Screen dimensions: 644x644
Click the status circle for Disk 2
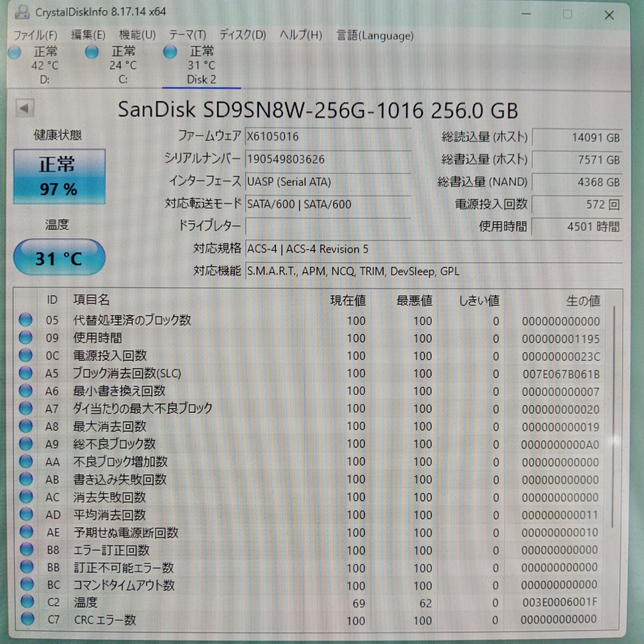pos(170,52)
